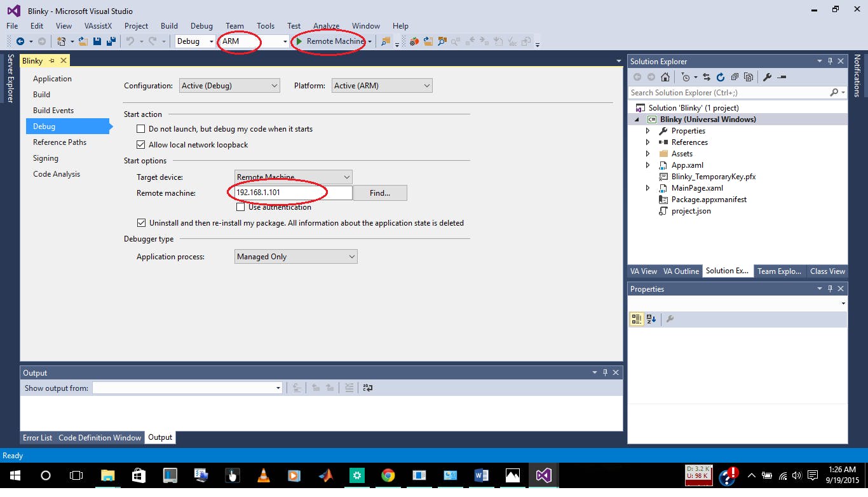
Task: Click the Windows Start button
Action: click(15, 475)
